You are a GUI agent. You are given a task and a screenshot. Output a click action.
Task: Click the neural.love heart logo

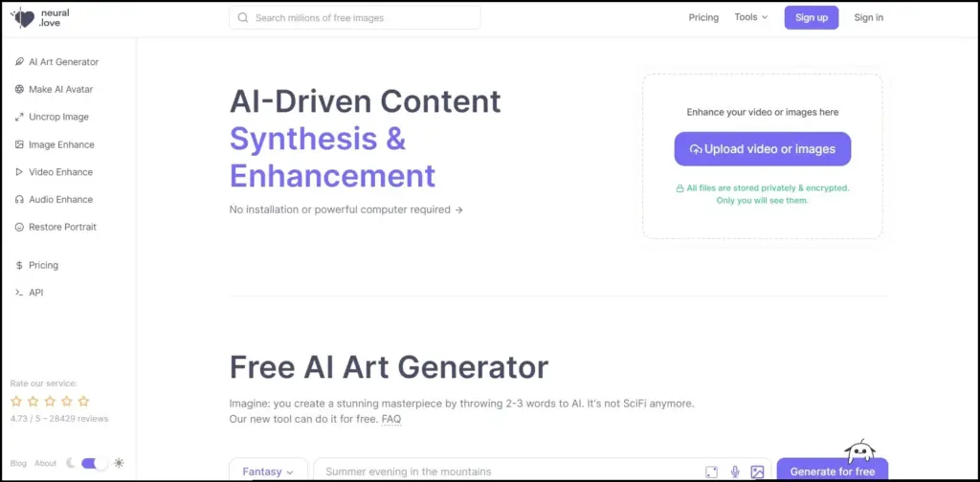[x=23, y=18]
